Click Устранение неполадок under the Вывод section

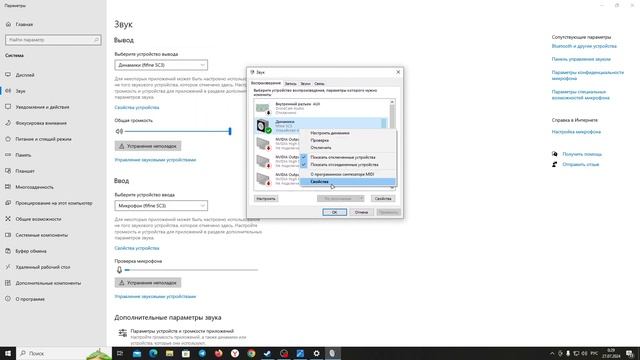pos(148,146)
